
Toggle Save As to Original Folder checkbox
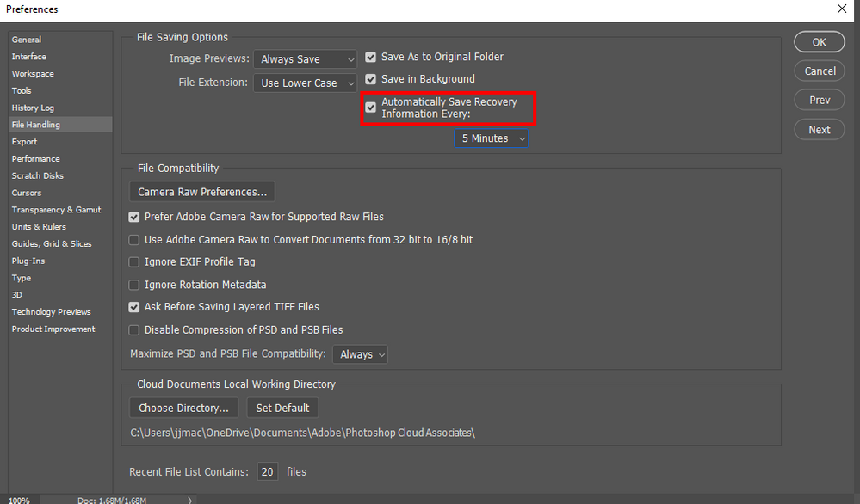click(x=371, y=58)
